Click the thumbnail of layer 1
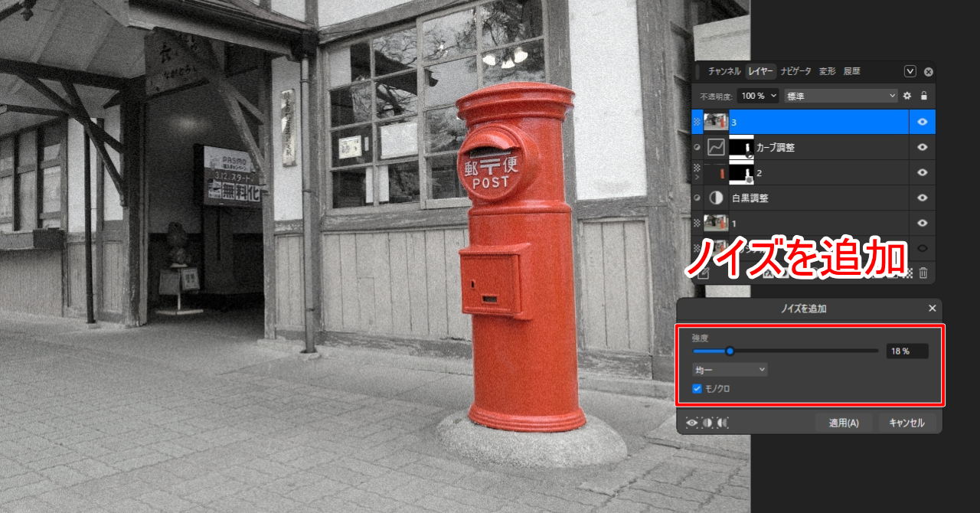This screenshot has width=980, height=513. [715, 223]
